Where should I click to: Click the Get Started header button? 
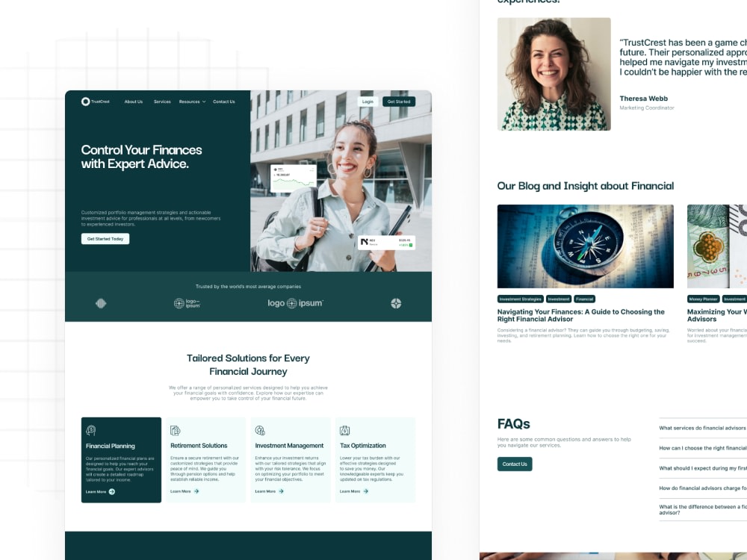tap(399, 102)
